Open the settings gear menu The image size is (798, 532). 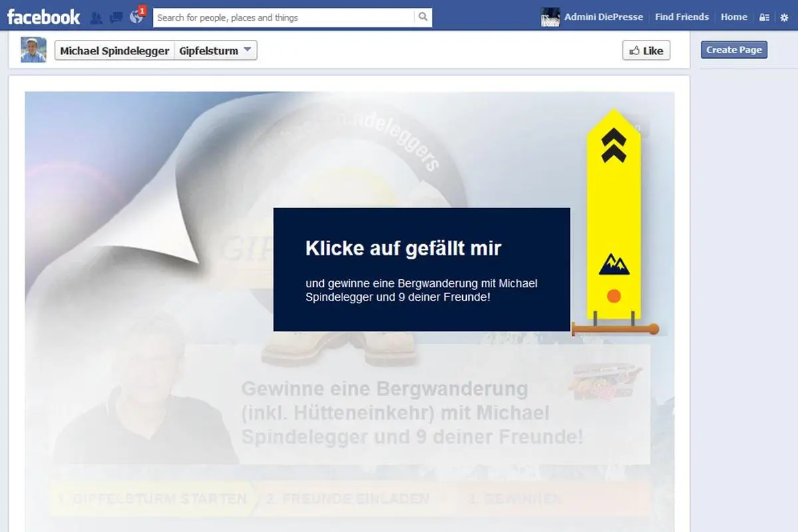coord(785,17)
